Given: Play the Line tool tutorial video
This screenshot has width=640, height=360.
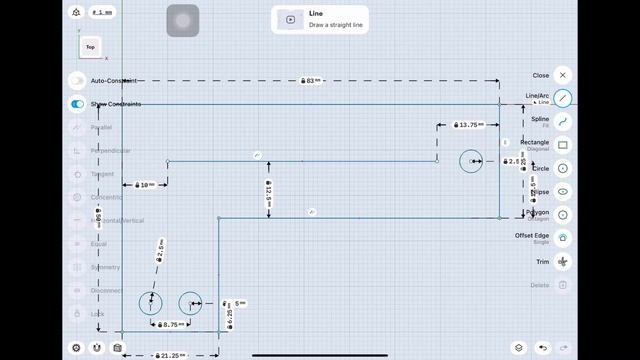Looking at the screenshot, I should tap(290, 20).
